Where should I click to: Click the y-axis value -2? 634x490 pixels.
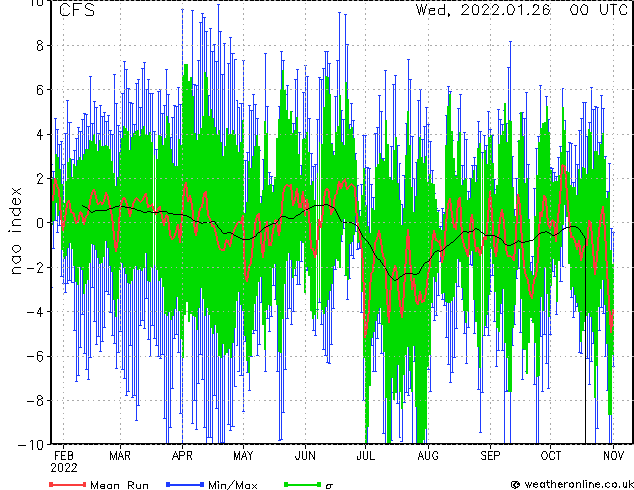click(x=35, y=267)
